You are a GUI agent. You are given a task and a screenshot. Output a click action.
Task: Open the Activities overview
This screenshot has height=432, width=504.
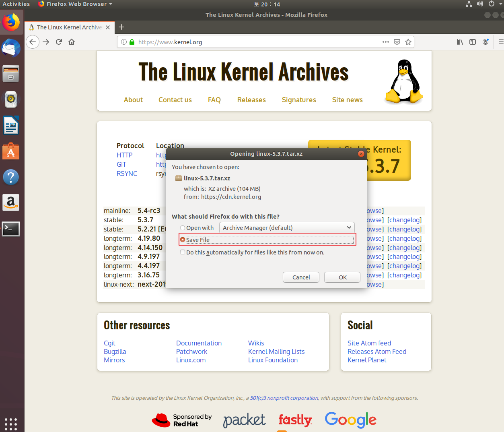(x=16, y=4)
